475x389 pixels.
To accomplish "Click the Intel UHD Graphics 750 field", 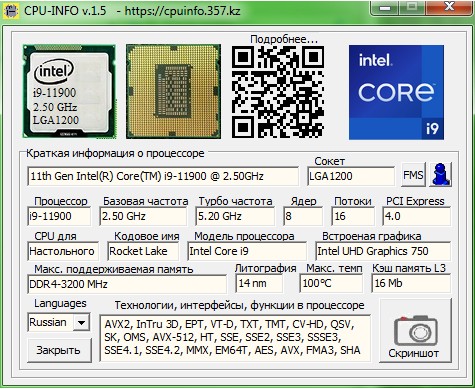I will point(383,251).
